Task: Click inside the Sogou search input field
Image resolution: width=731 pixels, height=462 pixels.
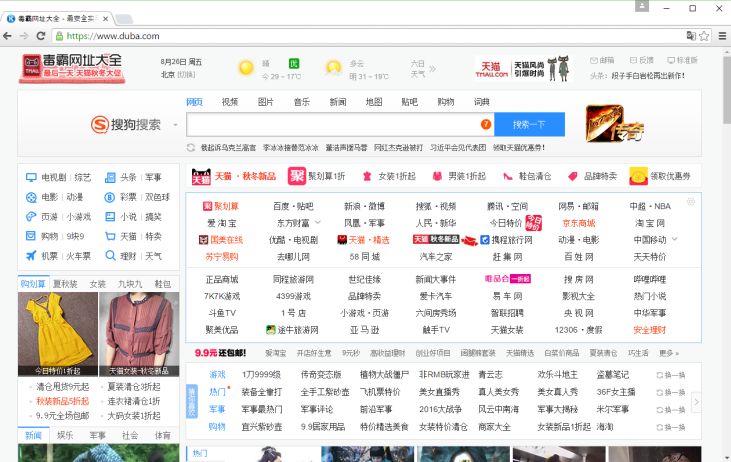Action: click(x=330, y=124)
